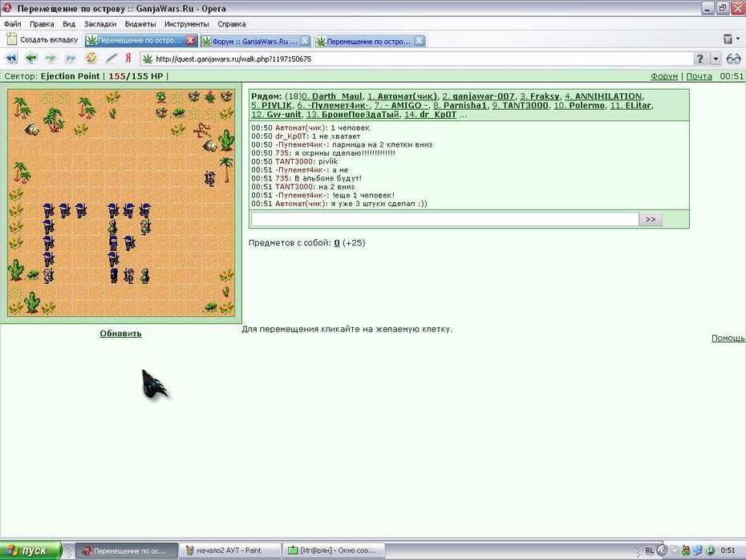Close the third Перемещение по острову tab
This screenshot has height=560, width=746.
coord(420,41)
